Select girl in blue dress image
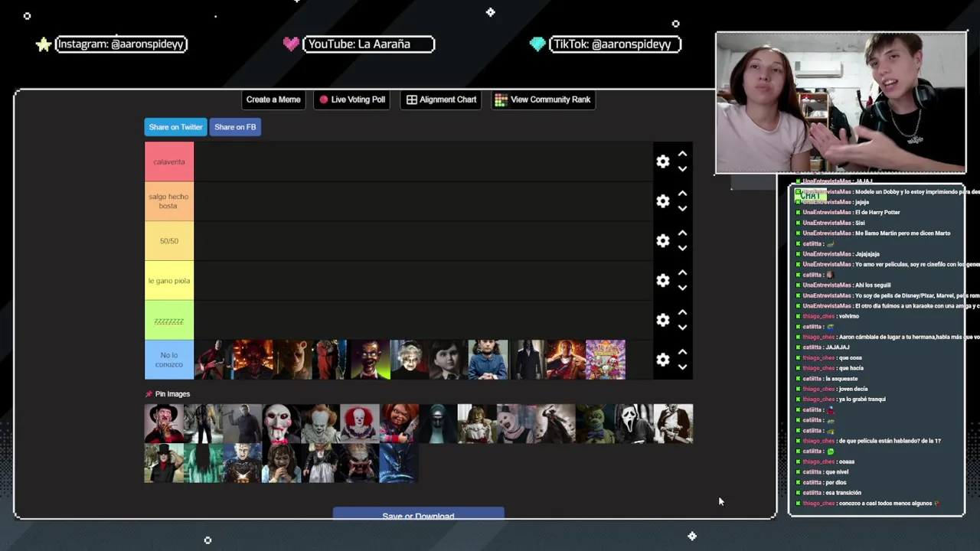980x551 pixels. coord(488,360)
